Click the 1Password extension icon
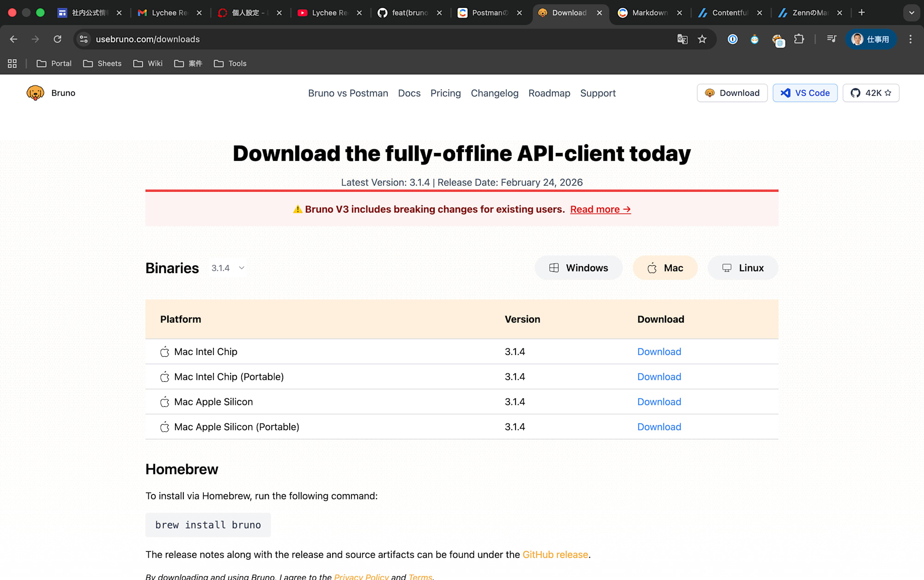 pyautogui.click(x=732, y=39)
